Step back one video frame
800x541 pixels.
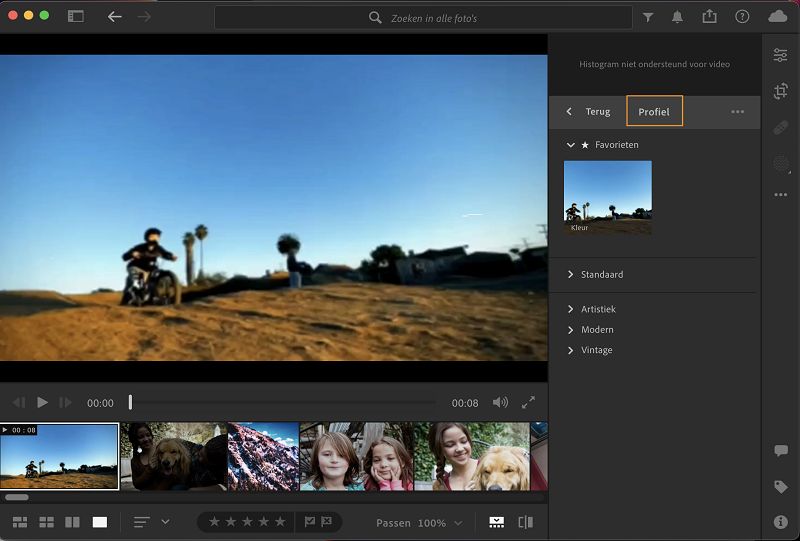click(19, 402)
